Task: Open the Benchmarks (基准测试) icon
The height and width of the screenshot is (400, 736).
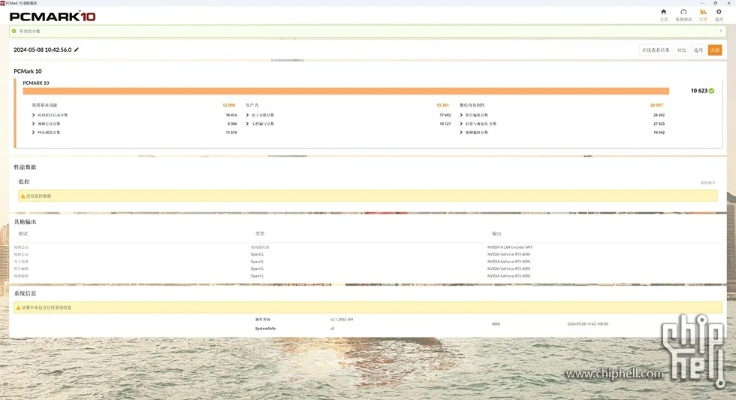Action: click(683, 13)
